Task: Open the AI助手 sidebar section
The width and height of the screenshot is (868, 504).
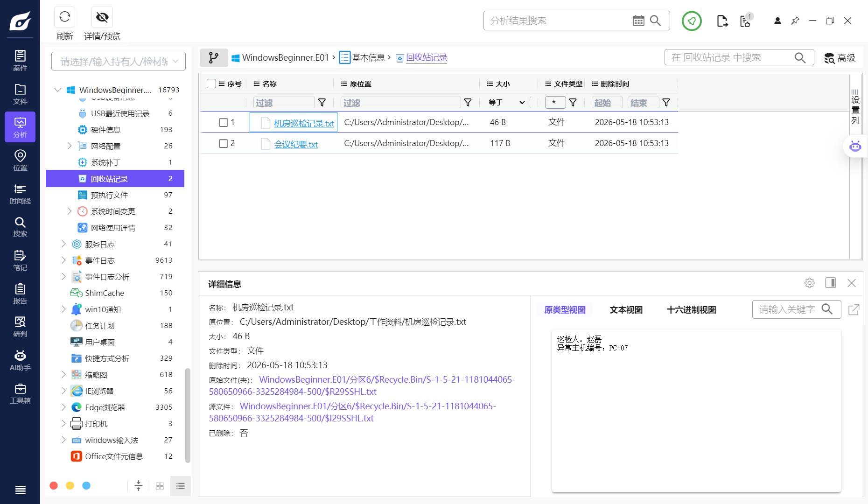Action: pyautogui.click(x=20, y=360)
